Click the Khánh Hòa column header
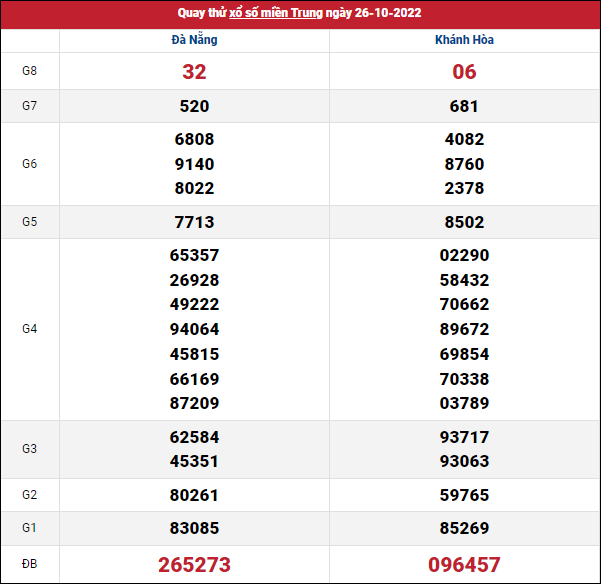The image size is (601, 584). (464, 40)
